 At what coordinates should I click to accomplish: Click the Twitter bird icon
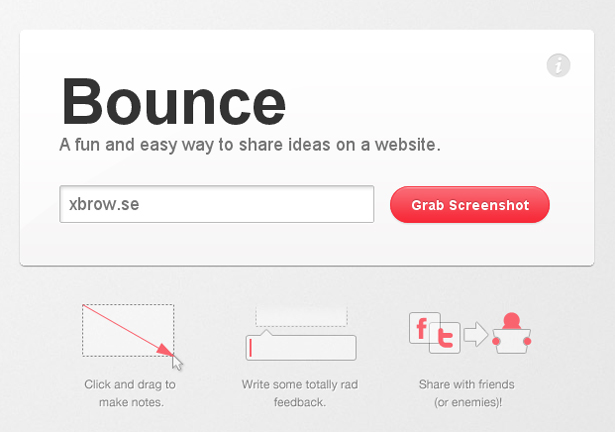pyautogui.click(x=445, y=338)
